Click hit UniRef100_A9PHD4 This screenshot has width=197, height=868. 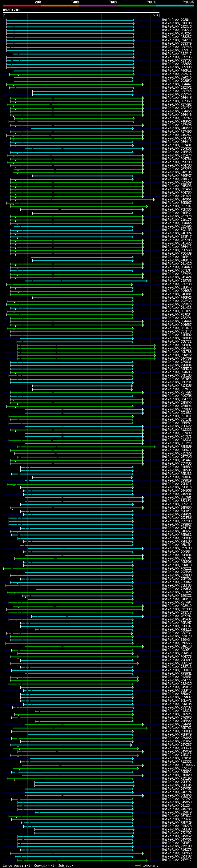click(x=177, y=365)
